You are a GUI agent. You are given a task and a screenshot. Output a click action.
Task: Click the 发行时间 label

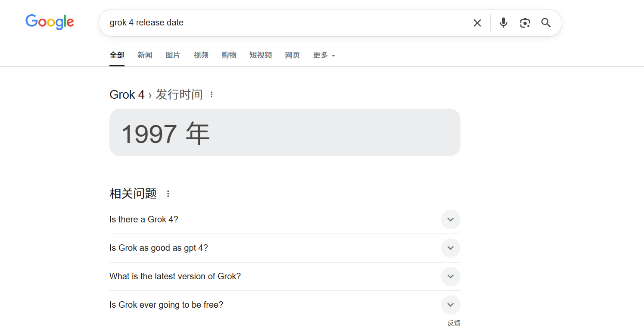(179, 94)
